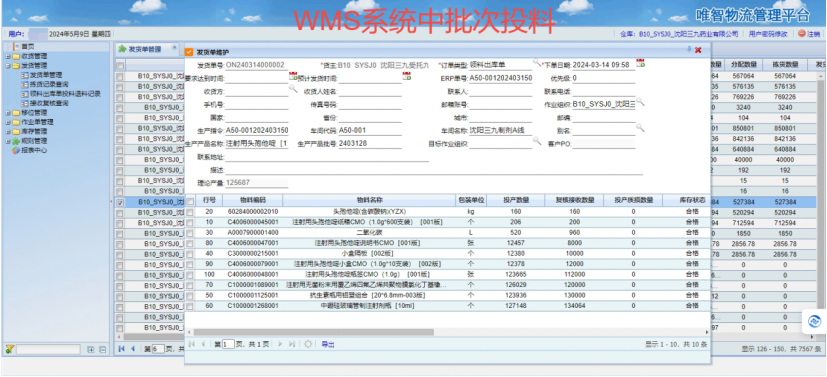Toggle select-all checkbox in dialog grid header
The height and width of the screenshot is (377, 827).
(190, 200)
